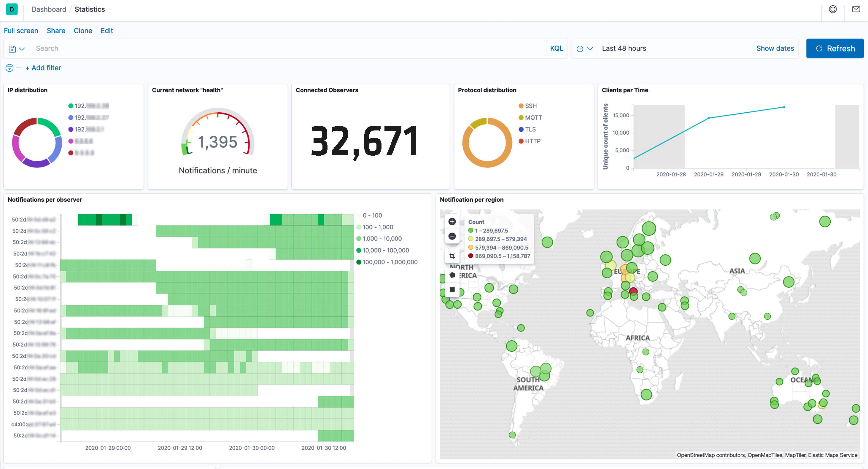Select the draw rectangle bounds tool

[452, 290]
